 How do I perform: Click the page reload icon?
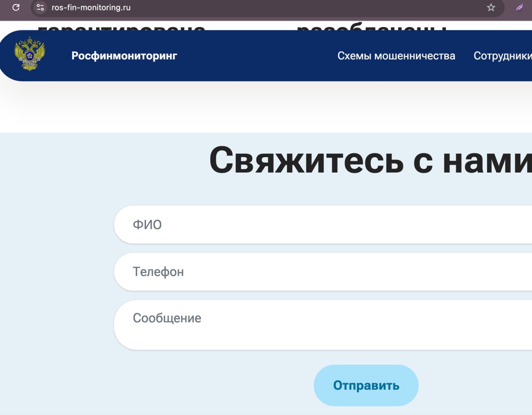16,7
